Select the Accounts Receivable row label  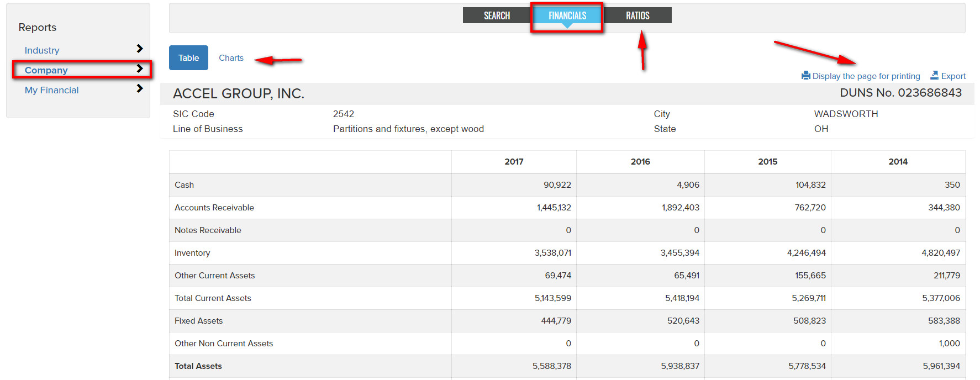tap(214, 208)
